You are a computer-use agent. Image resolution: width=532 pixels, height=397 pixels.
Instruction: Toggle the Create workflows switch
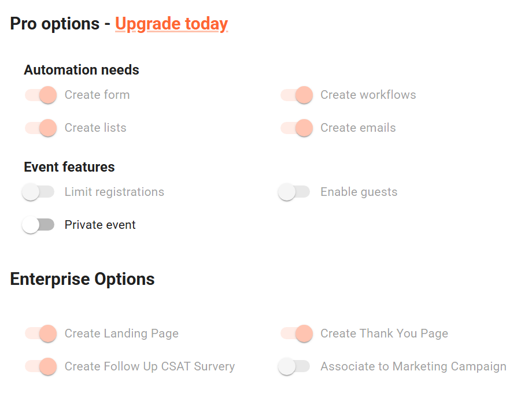(297, 95)
